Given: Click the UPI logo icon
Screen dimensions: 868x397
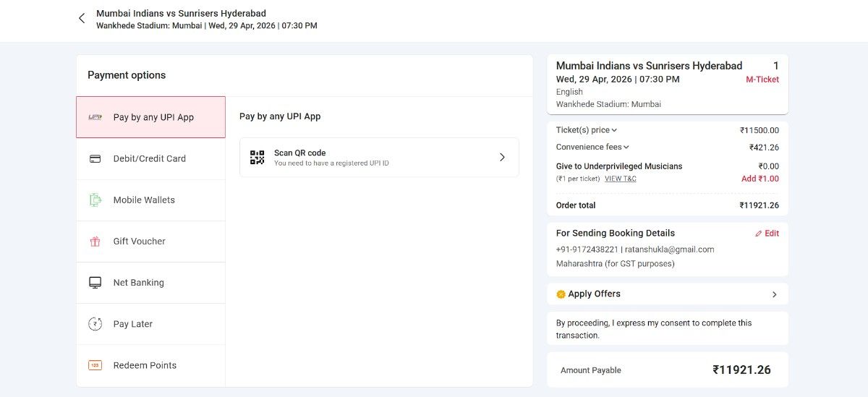Looking at the screenshot, I should click(95, 117).
